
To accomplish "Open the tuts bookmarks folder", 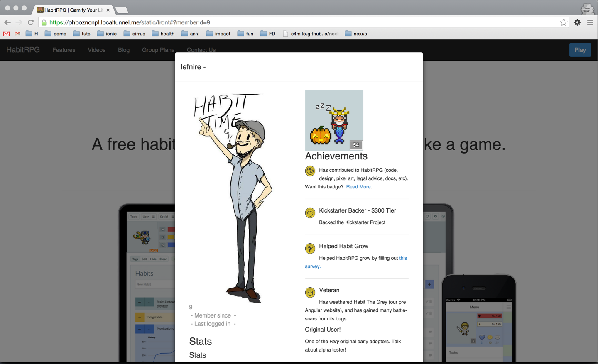I will 82,34.
